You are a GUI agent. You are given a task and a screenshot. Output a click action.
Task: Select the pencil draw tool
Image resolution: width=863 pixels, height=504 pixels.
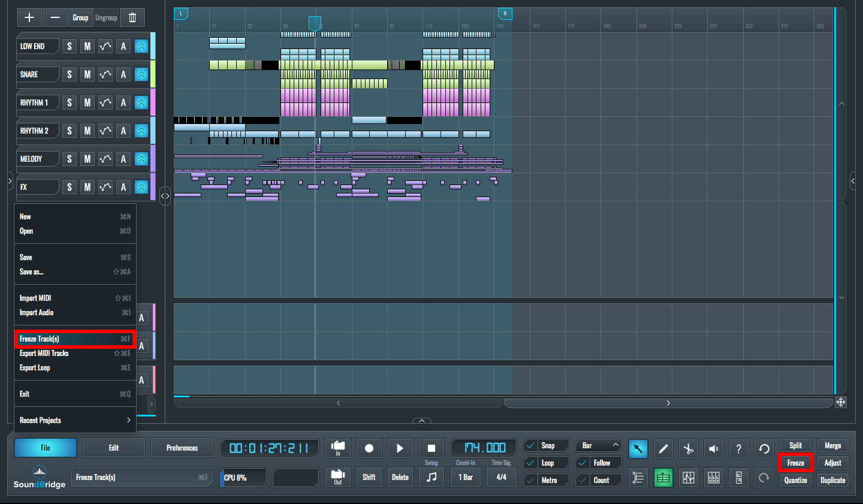[x=663, y=448]
